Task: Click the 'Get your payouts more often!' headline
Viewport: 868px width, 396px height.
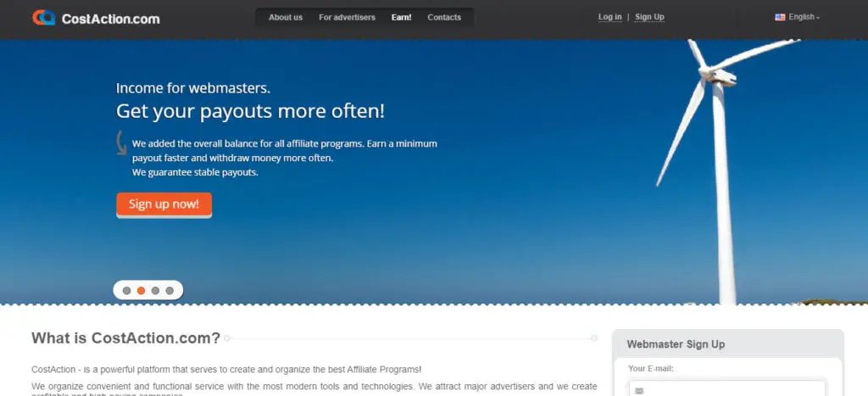Action: pos(250,111)
